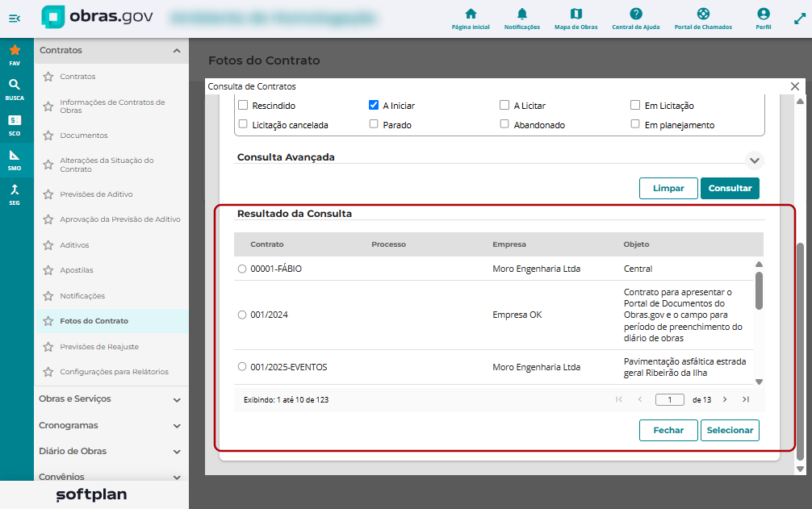Open Informações de Contratos de Obras

(x=112, y=106)
